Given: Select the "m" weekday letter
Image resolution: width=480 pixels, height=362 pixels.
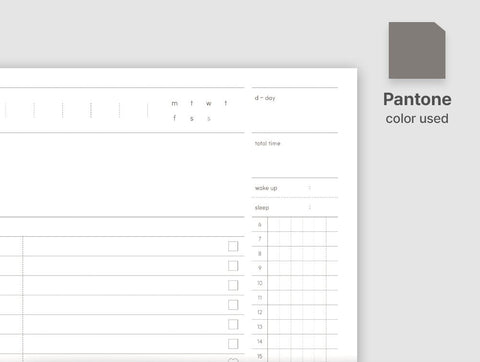Looking at the screenshot, I should pos(175,103).
